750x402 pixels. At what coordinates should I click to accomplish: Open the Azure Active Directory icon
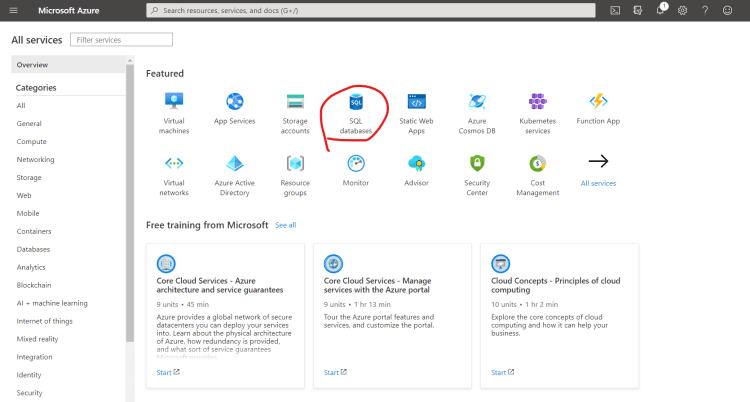coord(234,163)
